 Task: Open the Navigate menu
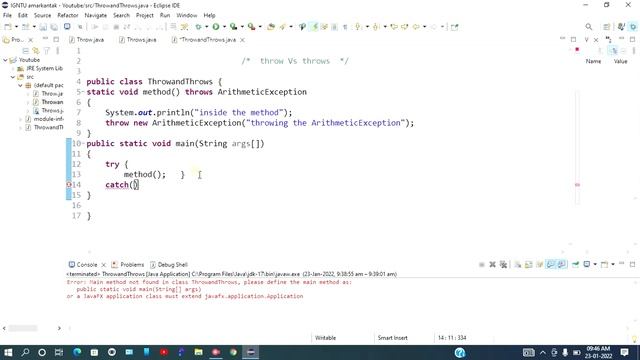(x=96, y=16)
